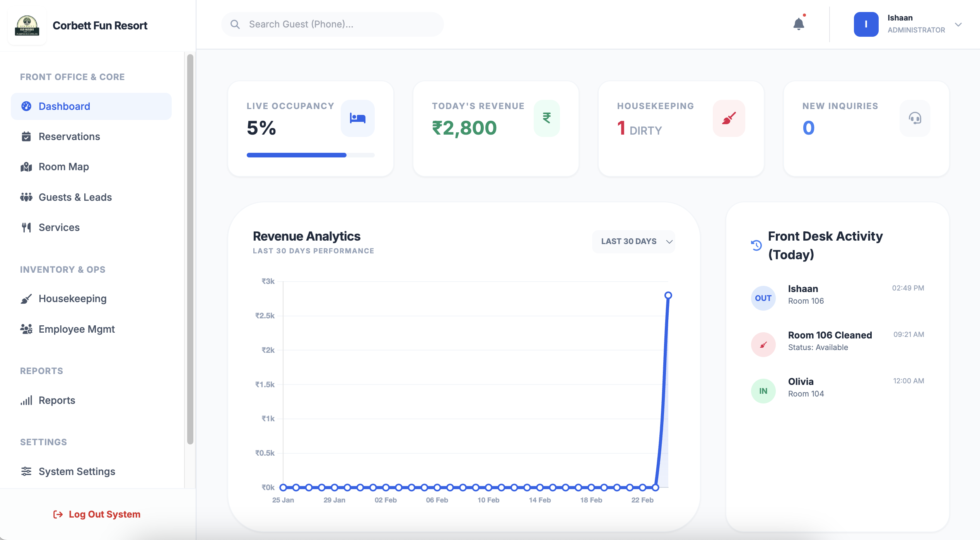Click the Olivia Room 104 check-in entry

pyautogui.click(x=806, y=387)
